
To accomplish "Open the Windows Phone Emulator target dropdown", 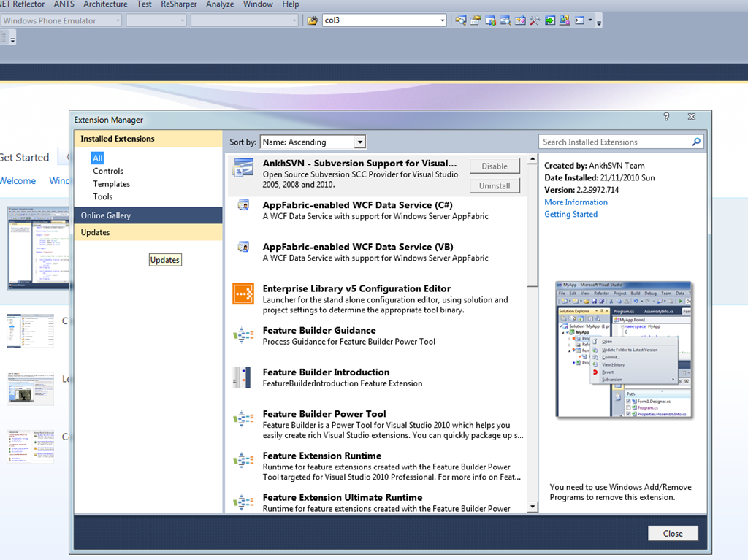I will [117, 20].
